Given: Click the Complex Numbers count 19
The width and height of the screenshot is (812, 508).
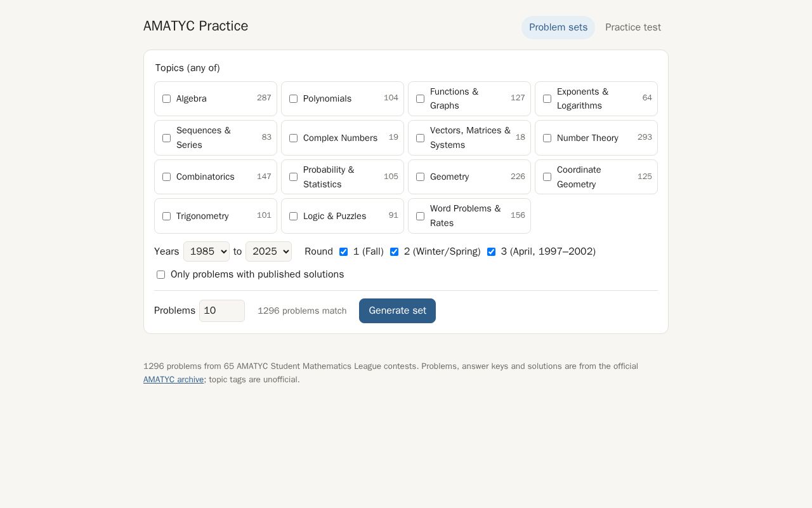Looking at the screenshot, I should pyautogui.click(x=393, y=137).
